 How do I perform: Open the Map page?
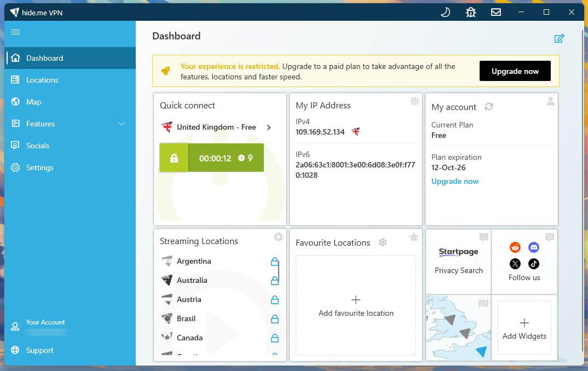pyautogui.click(x=70, y=102)
